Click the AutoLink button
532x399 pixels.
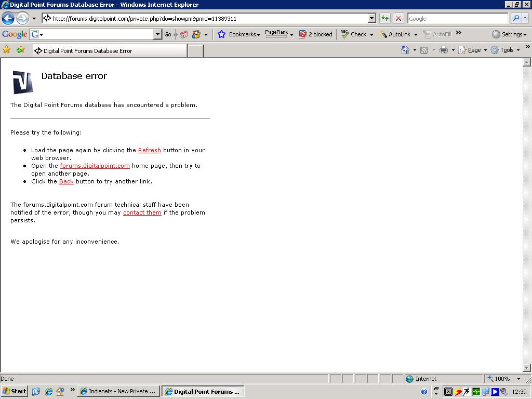(395, 34)
